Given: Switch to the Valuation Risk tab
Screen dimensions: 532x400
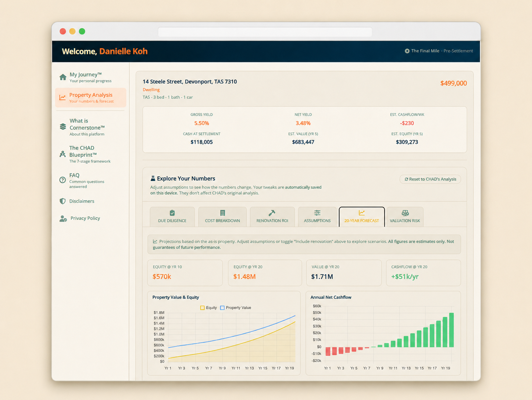Looking at the screenshot, I should pyautogui.click(x=405, y=217).
